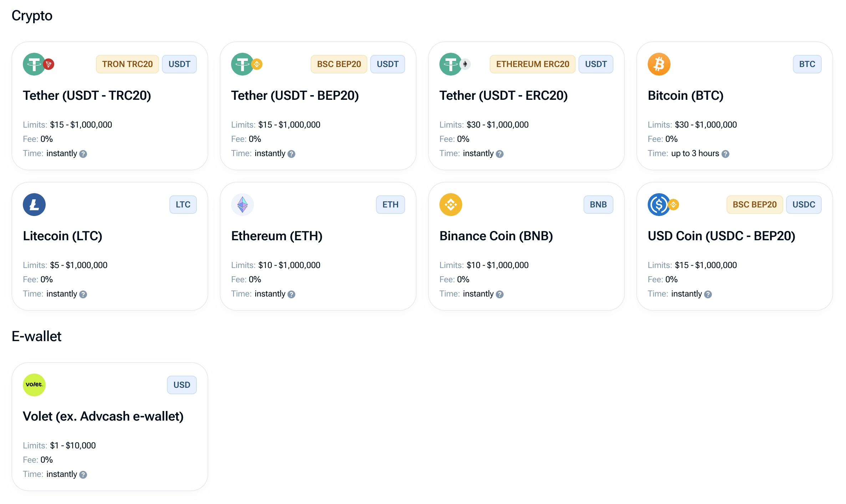Open time help icon for Tether ERC20
The width and height of the screenshot is (846, 504).
coord(500,154)
